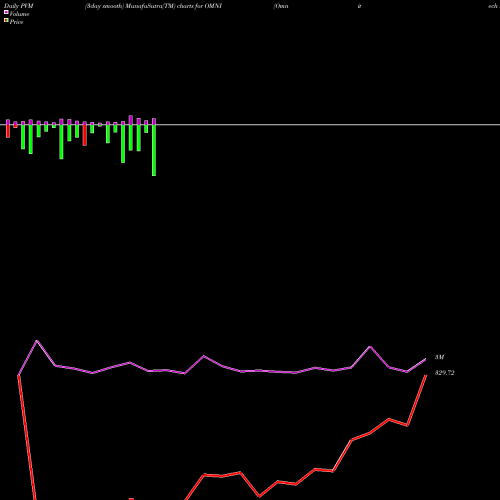Click the 'Price' legend label

(16, 22)
